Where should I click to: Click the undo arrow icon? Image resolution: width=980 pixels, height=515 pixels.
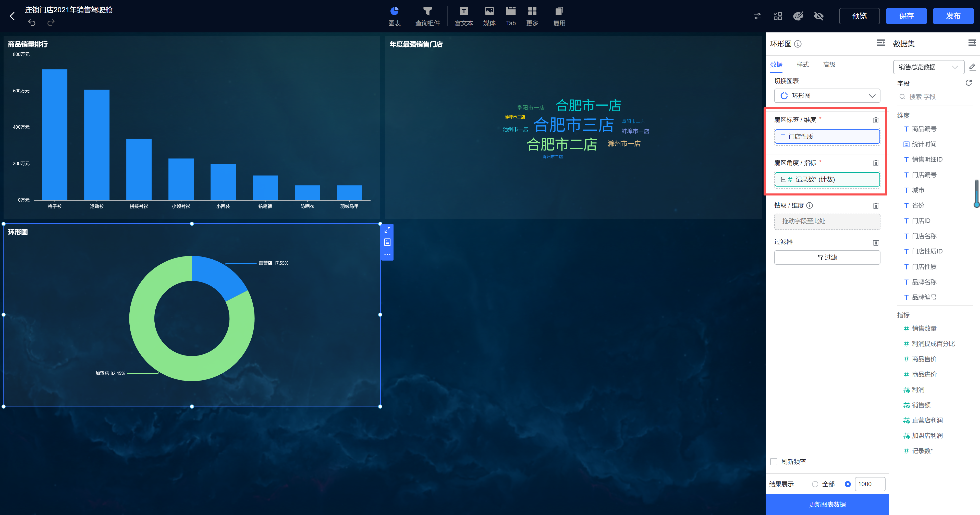pos(32,23)
